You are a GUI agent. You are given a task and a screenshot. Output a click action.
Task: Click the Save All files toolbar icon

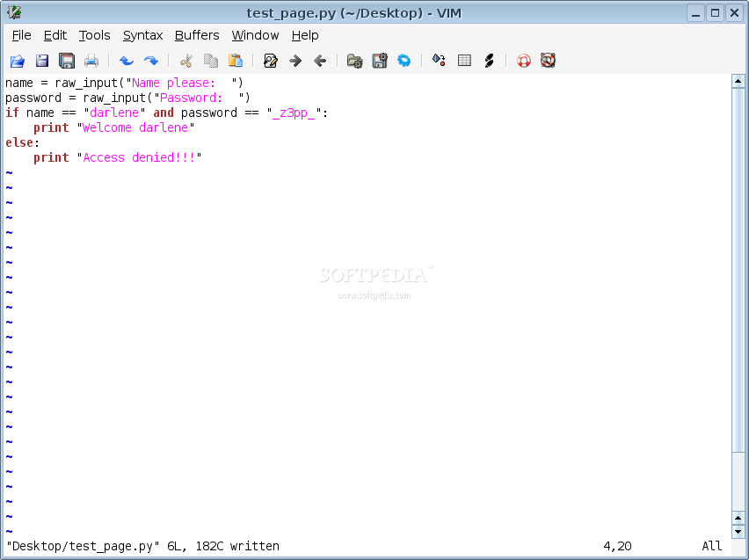click(67, 61)
